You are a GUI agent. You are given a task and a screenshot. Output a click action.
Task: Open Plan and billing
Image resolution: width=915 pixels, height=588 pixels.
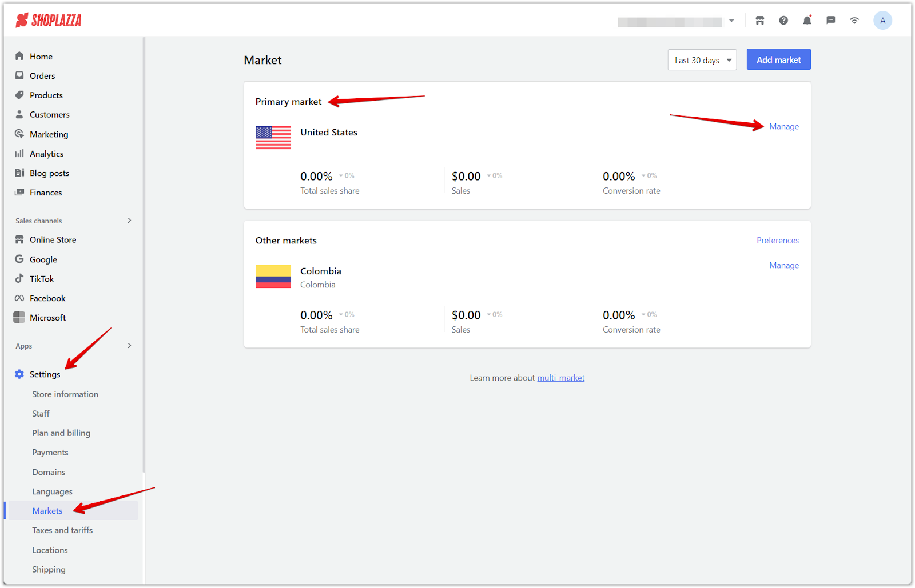(61, 433)
